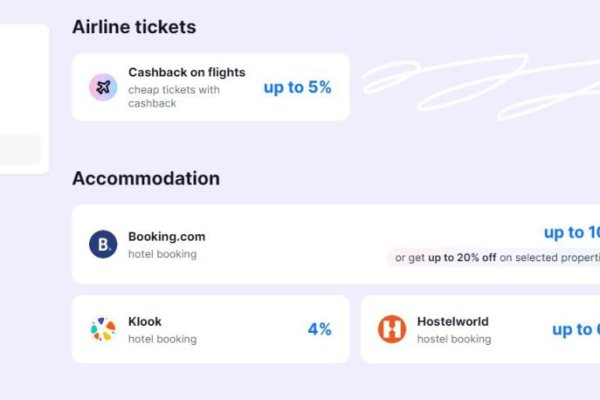Select the Klook offer title
Screen dimensions: 600x400
click(x=145, y=322)
